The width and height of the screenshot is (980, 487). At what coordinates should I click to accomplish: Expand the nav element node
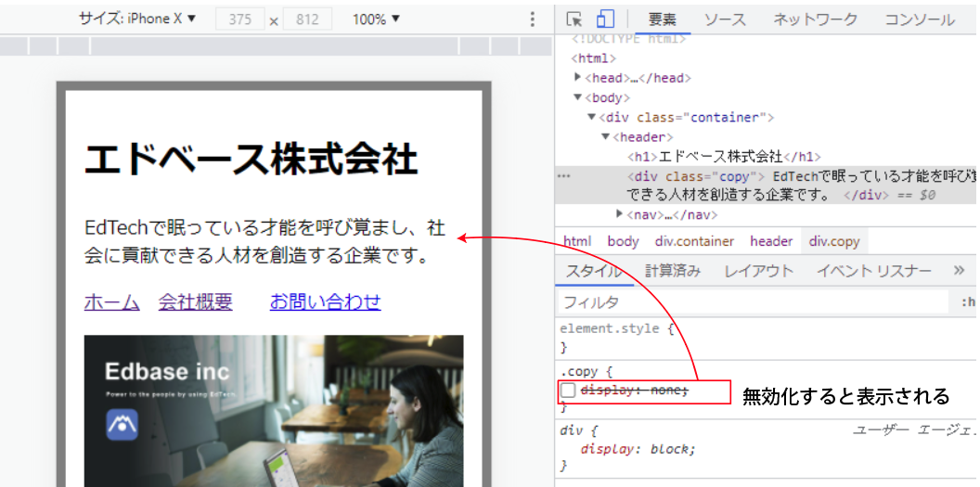pyautogui.click(x=619, y=214)
